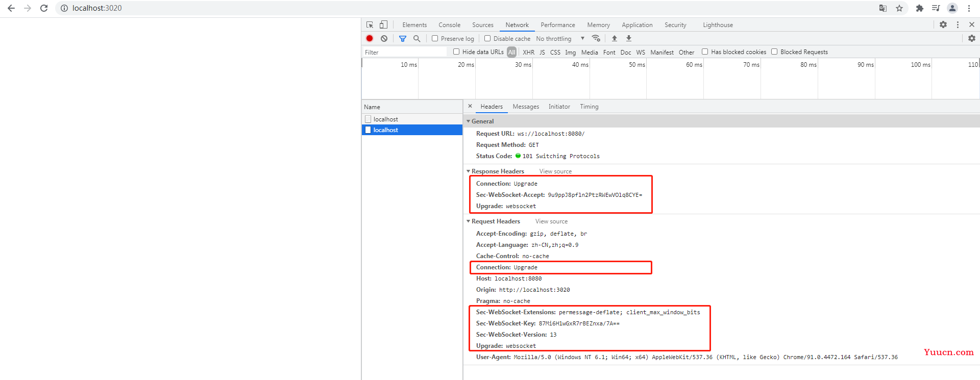Open network conditions wifi icon

pos(596,38)
